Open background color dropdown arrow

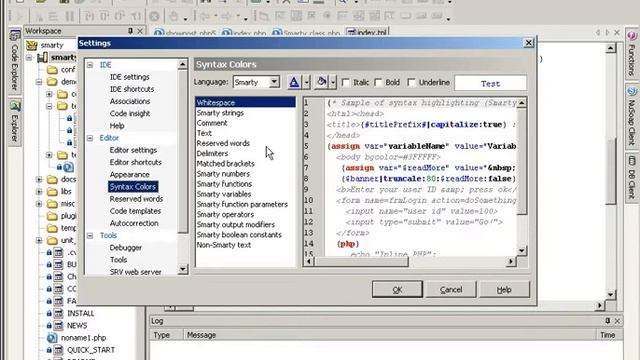tap(333, 82)
